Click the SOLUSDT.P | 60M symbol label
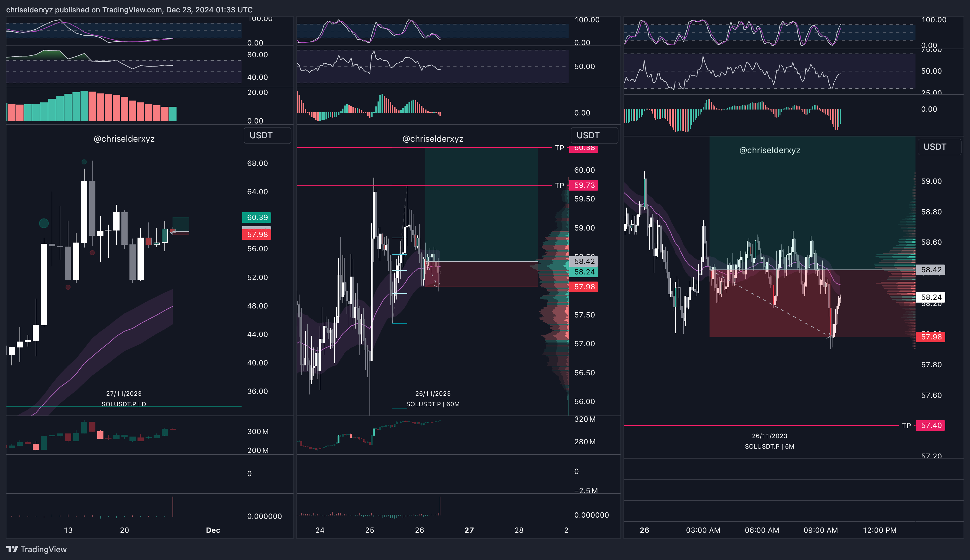Image resolution: width=970 pixels, height=560 pixels. [x=433, y=404]
